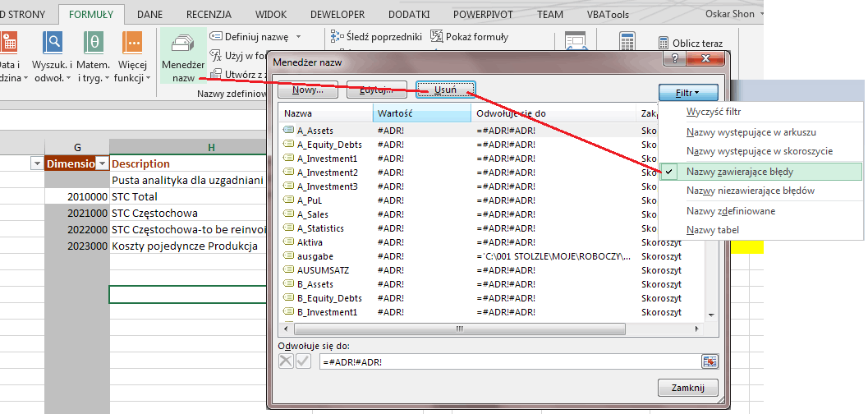
Task: Choose Nazwy tabel filter option
Action: pyautogui.click(x=760, y=230)
